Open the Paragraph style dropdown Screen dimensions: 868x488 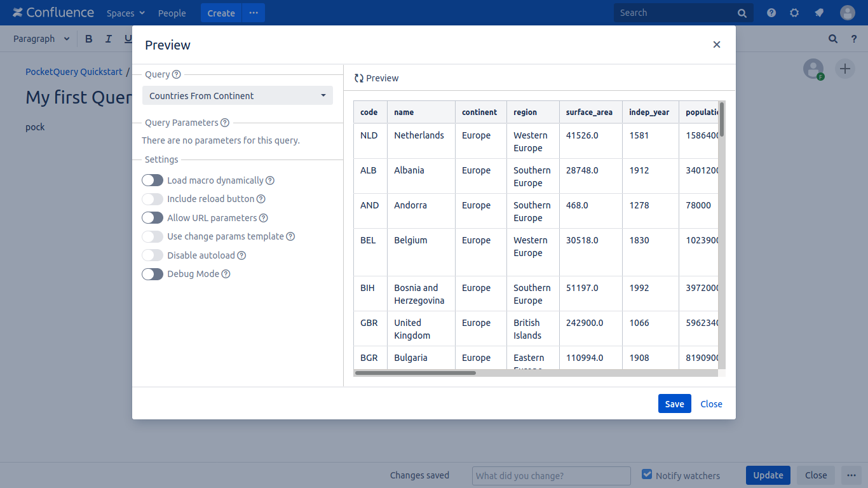point(41,39)
